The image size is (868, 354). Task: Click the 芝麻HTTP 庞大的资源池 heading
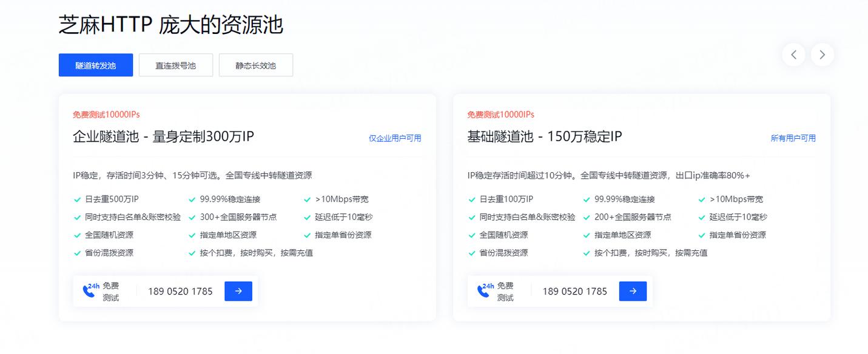click(x=171, y=25)
